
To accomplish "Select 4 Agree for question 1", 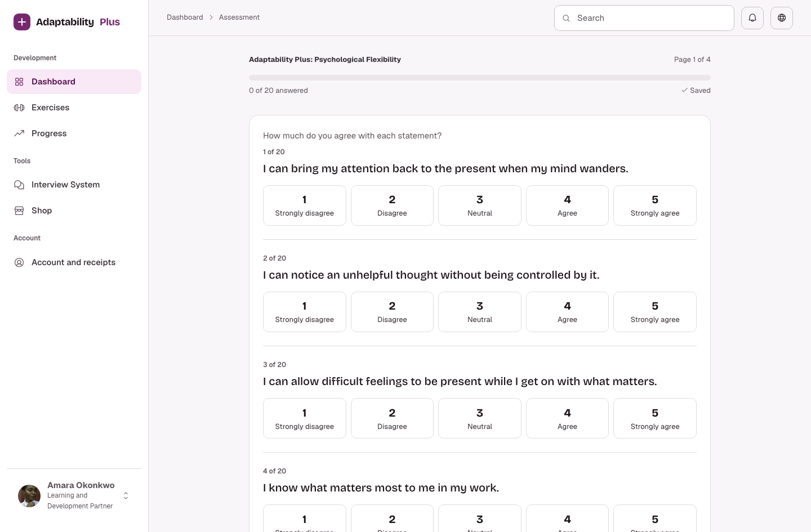I will 567,205.
